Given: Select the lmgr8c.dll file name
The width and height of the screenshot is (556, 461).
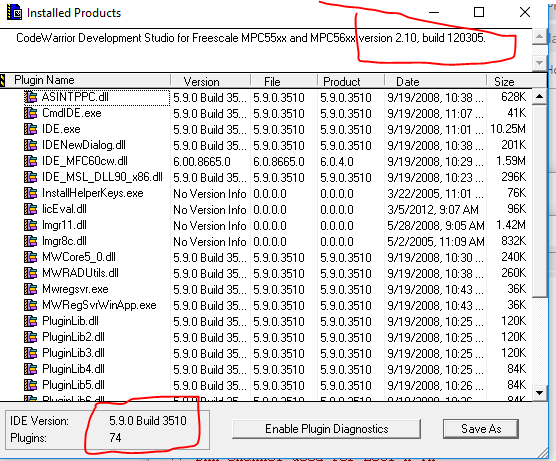Looking at the screenshot, I should [64, 241].
